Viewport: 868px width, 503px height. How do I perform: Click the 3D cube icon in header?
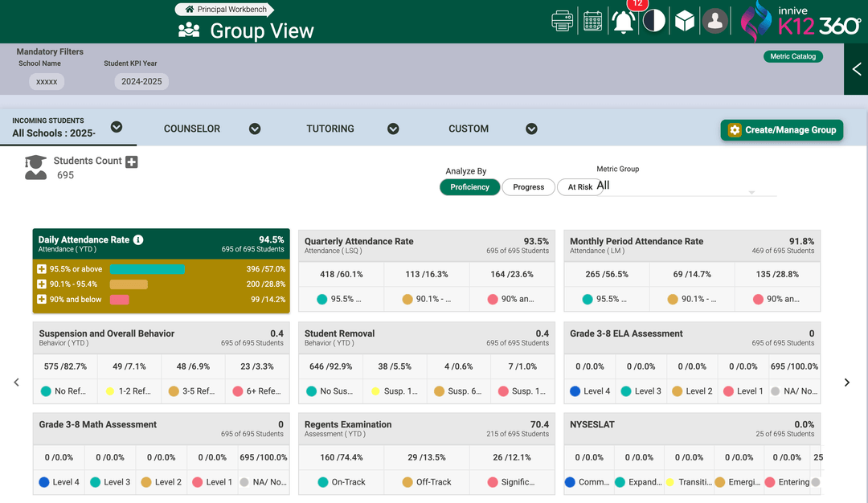(x=684, y=21)
